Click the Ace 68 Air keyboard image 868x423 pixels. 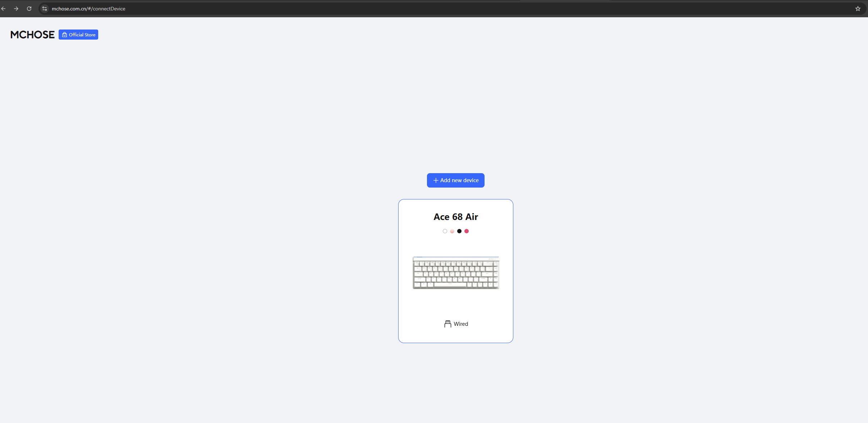point(456,273)
